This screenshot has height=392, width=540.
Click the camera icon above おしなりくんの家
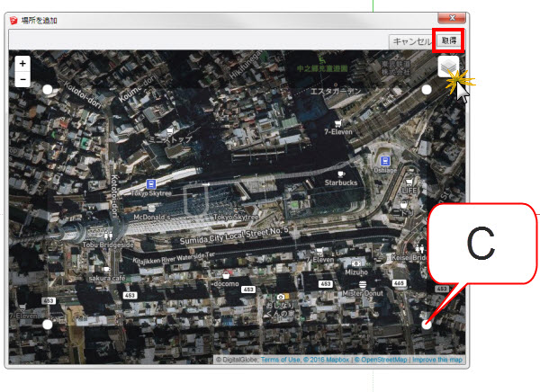click(281, 297)
